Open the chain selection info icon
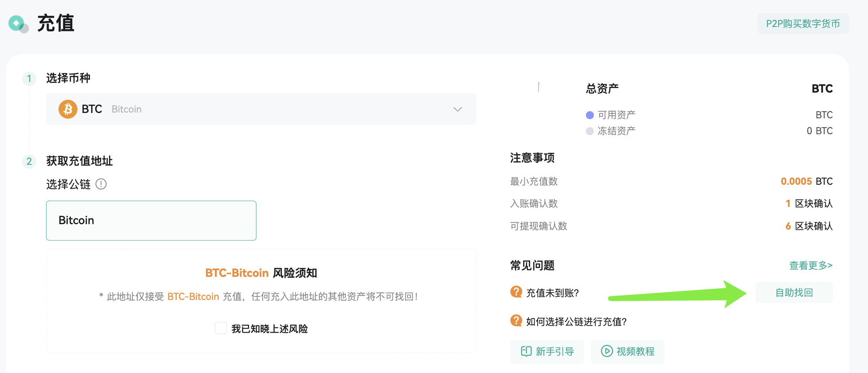Viewport: 868px width, 373px height. click(101, 184)
